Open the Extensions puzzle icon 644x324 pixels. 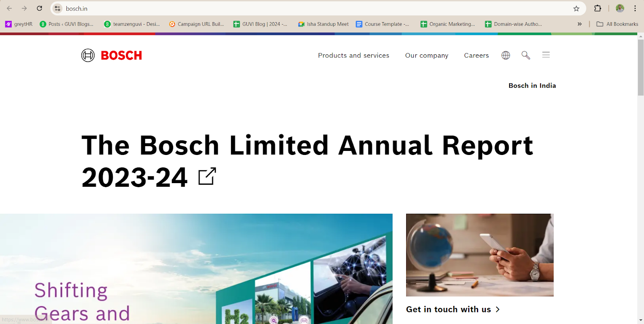598,8
